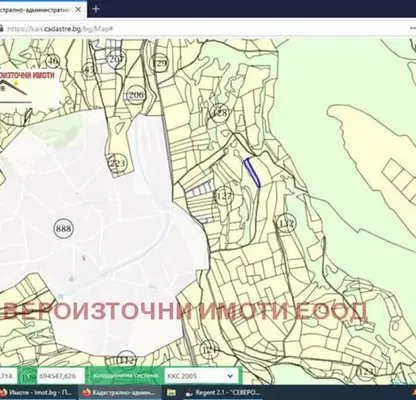
Task: Close the cadastre browser tab
Action: coord(78,9)
